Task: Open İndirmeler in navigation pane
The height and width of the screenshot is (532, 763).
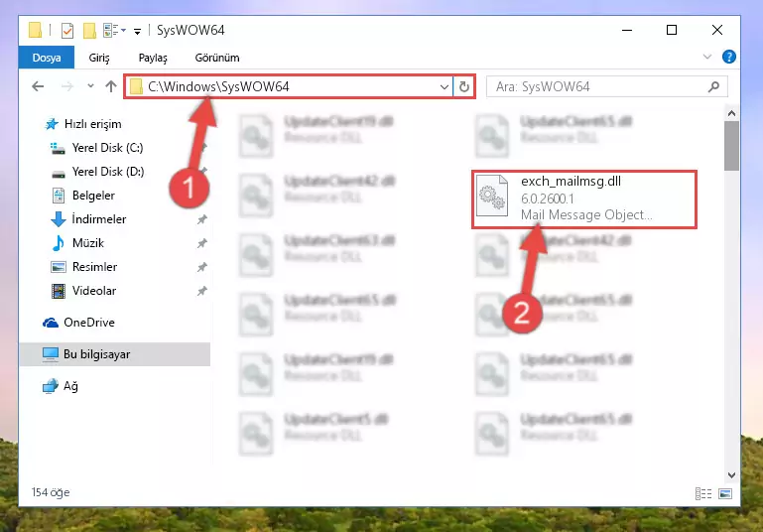Action: click(x=99, y=219)
